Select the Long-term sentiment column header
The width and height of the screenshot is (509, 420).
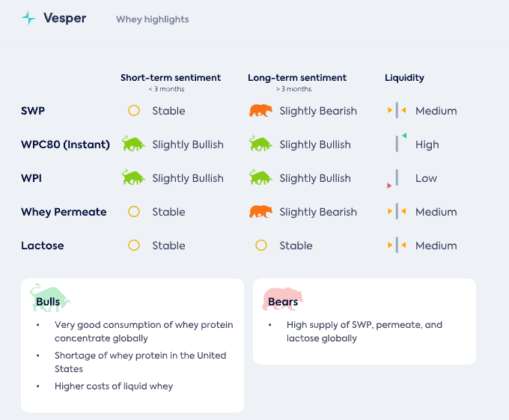pyautogui.click(x=297, y=78)
